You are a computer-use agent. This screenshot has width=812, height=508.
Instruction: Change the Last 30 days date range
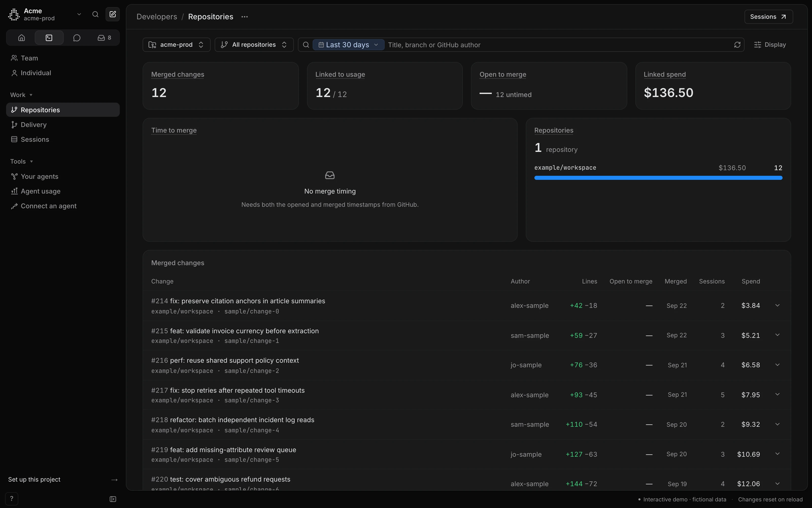pos(348,45)
